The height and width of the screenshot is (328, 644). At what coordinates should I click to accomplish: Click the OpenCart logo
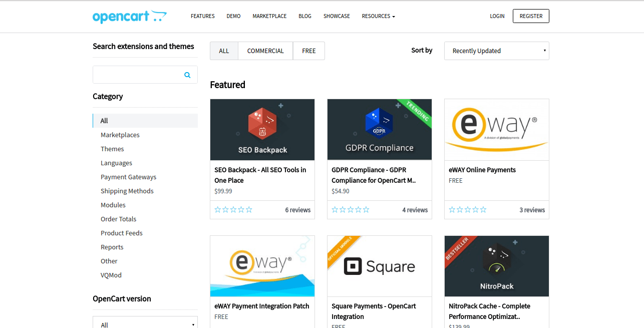click(x=130, y=17)
